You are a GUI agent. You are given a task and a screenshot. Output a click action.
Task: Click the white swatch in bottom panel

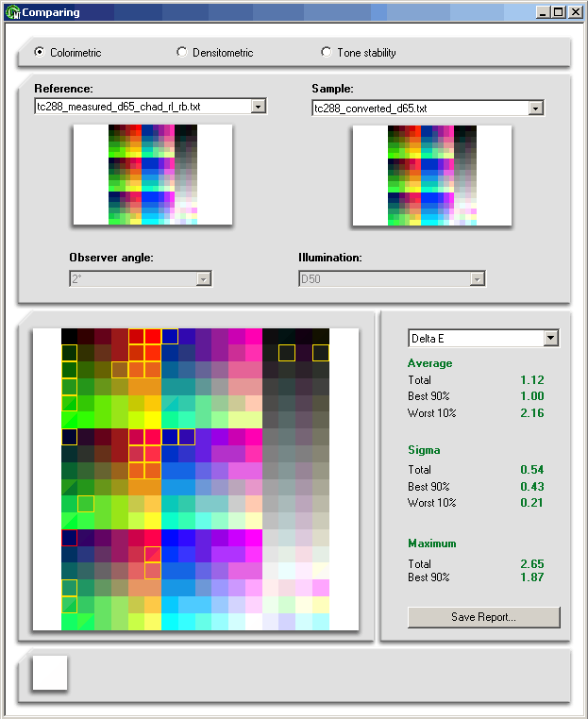[50, 673]
